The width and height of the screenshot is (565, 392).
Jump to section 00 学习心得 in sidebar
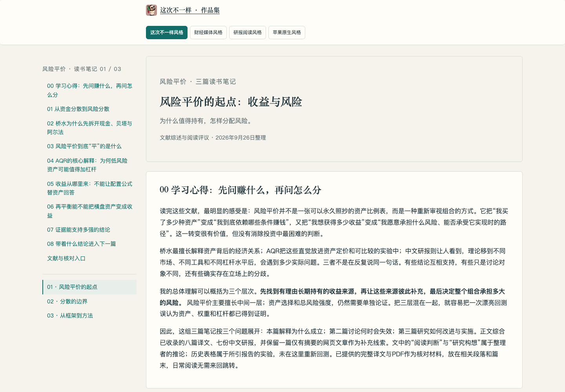click(90, 90)
